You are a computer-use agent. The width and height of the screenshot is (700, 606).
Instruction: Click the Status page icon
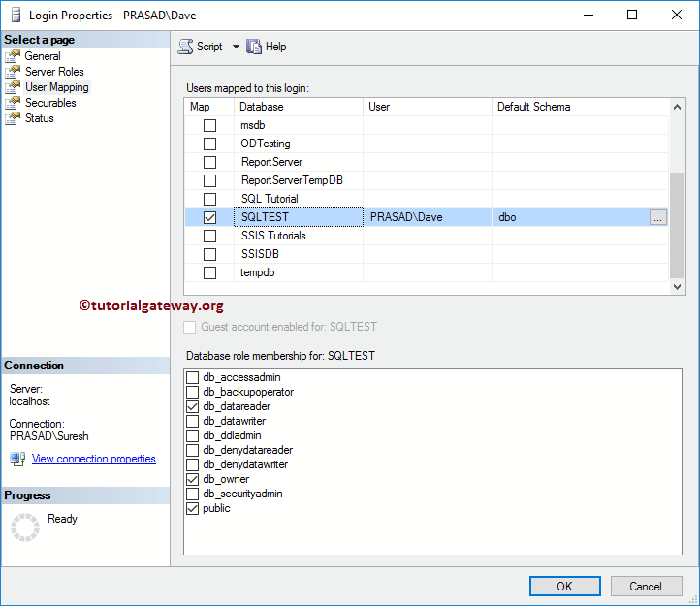[x=13, y=118]
